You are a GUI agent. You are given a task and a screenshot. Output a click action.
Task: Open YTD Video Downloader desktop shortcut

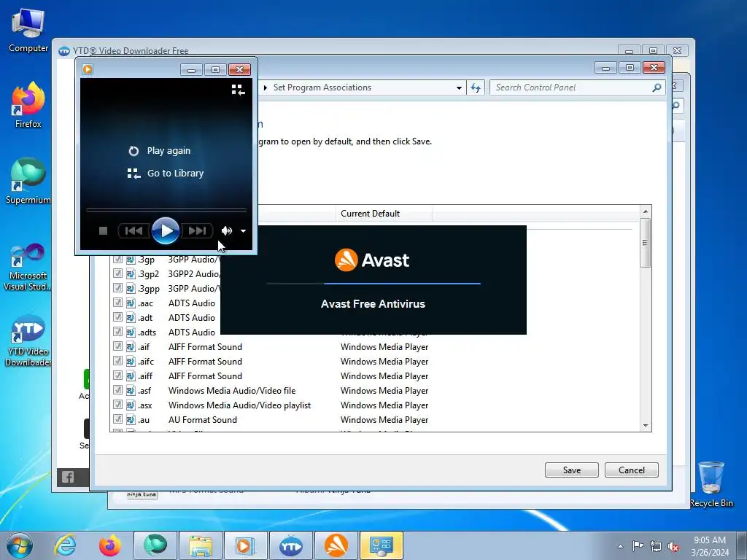pyautogui.click(x=28, y=341)
